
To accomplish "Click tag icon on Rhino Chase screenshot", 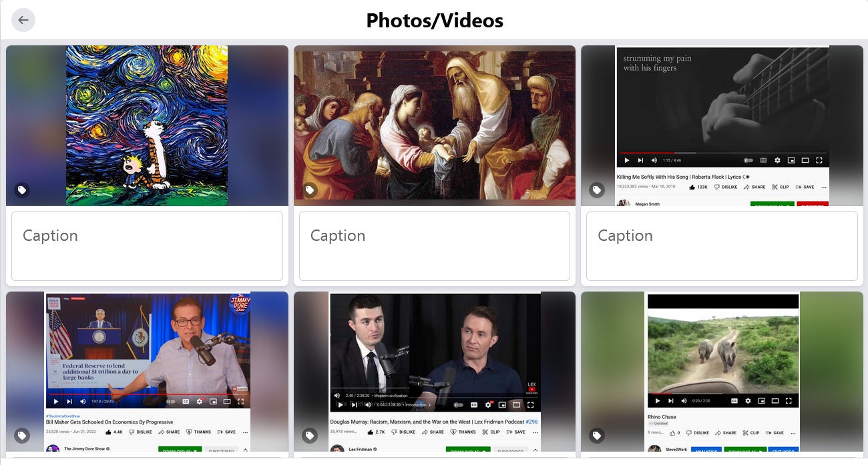I will (x=597, y=436).
